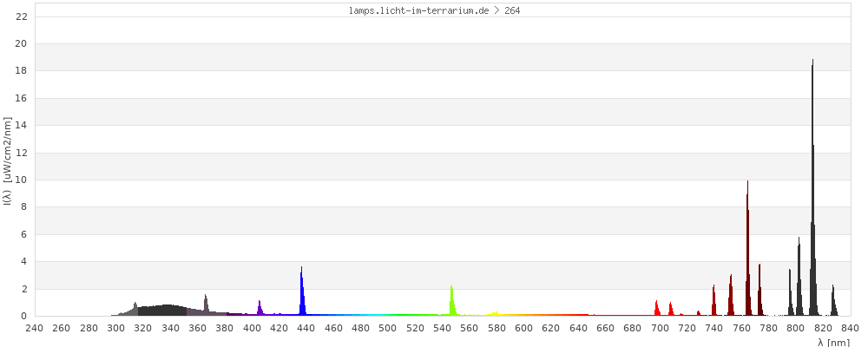Click the x-axis tick label 580

(x=496, y=328)
